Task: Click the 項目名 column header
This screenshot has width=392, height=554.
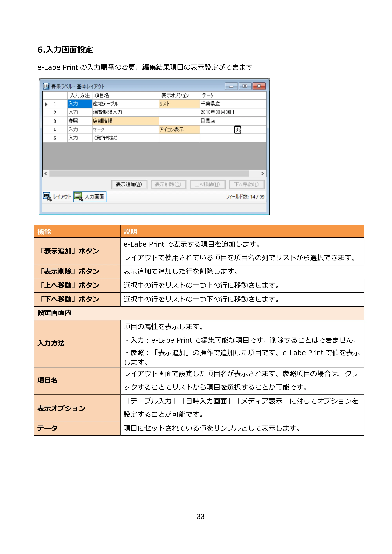Action: pos(125,96)
